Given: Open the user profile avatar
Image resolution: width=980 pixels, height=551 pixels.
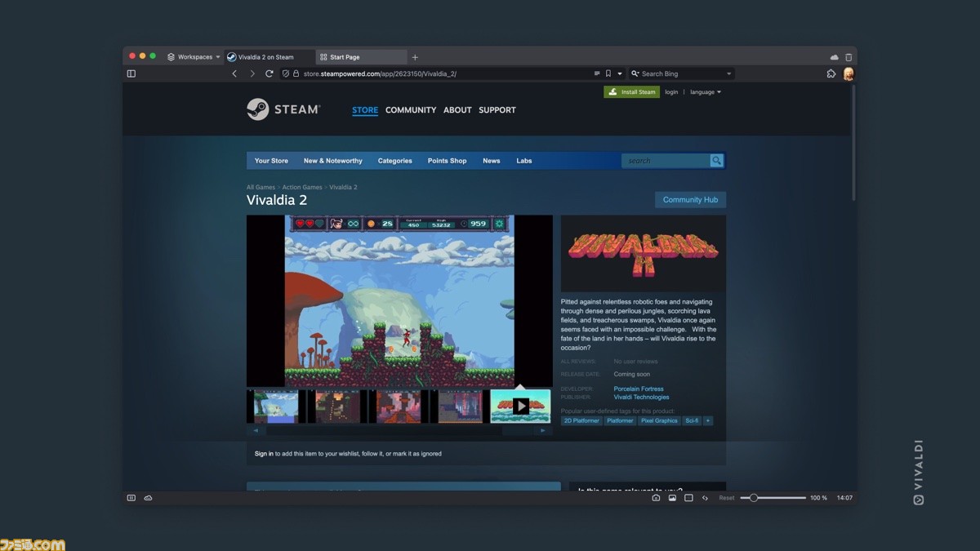Looking at the screenshot, I should pos(849,73).
